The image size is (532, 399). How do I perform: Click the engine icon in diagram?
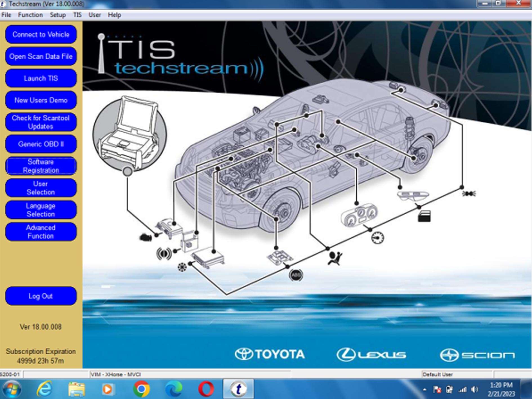(146, 237)
